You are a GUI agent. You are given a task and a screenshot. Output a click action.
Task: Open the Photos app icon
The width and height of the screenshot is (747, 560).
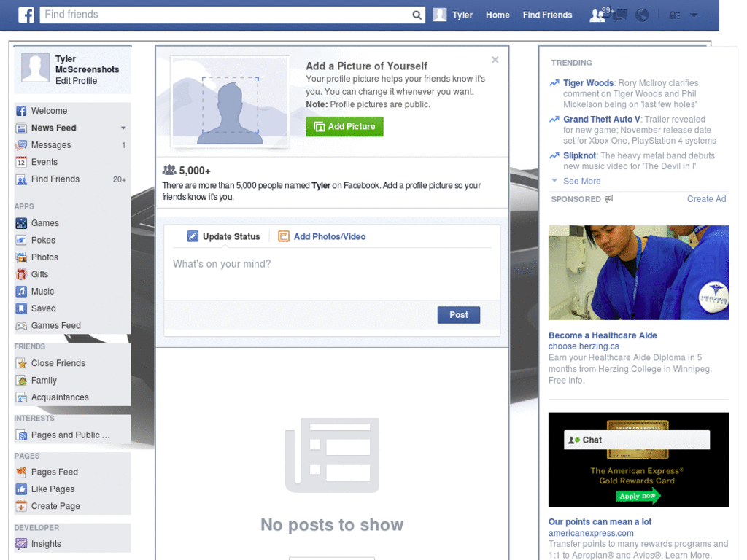[21, 257]
